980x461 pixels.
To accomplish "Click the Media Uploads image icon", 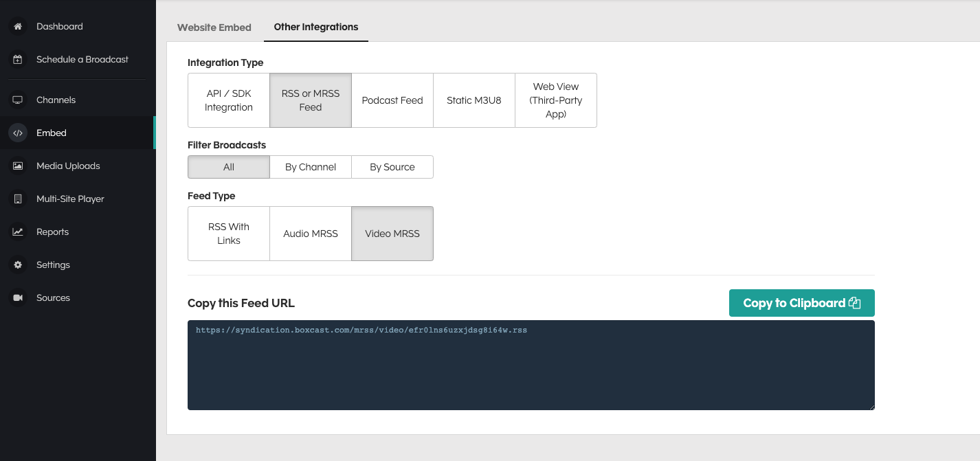I will 18,166.
